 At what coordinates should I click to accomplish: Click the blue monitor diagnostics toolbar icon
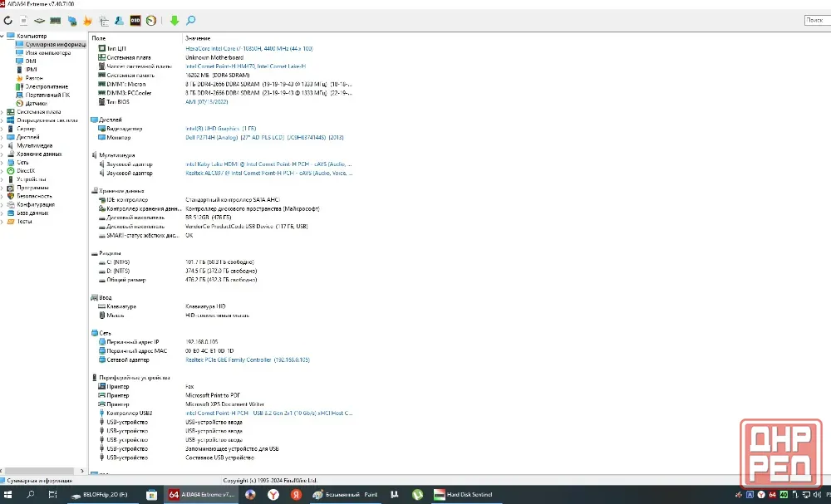[72, 21]
